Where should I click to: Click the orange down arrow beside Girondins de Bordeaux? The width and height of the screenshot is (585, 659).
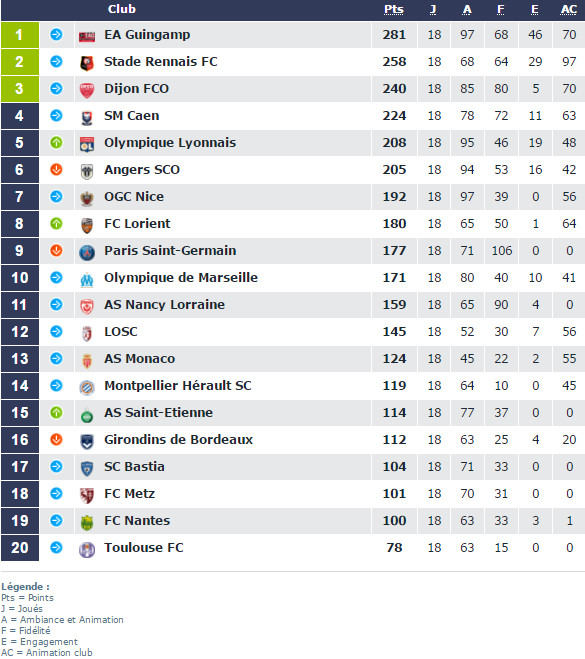pos(56,440)
